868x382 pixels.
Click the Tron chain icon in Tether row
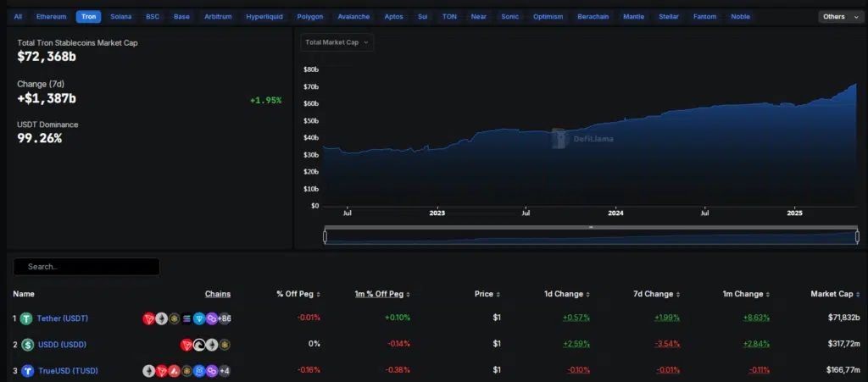(x=149, y=318)
